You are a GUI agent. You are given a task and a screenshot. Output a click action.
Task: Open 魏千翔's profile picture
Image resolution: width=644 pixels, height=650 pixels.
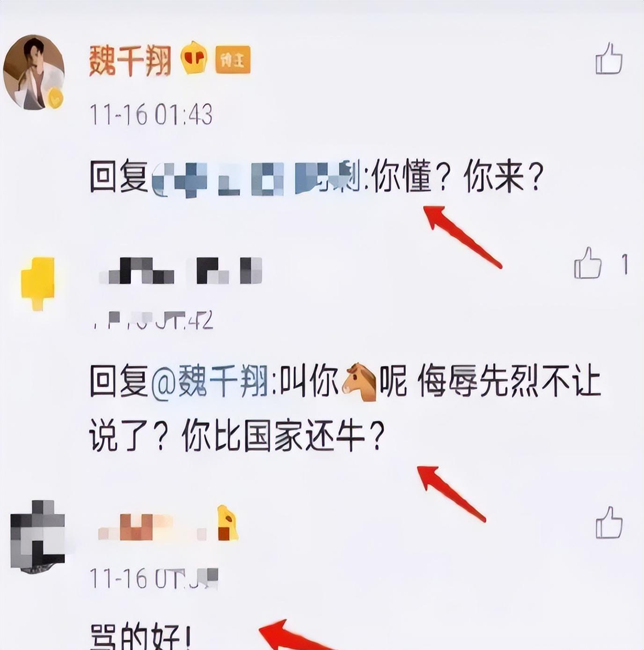[x=34, y=72]
